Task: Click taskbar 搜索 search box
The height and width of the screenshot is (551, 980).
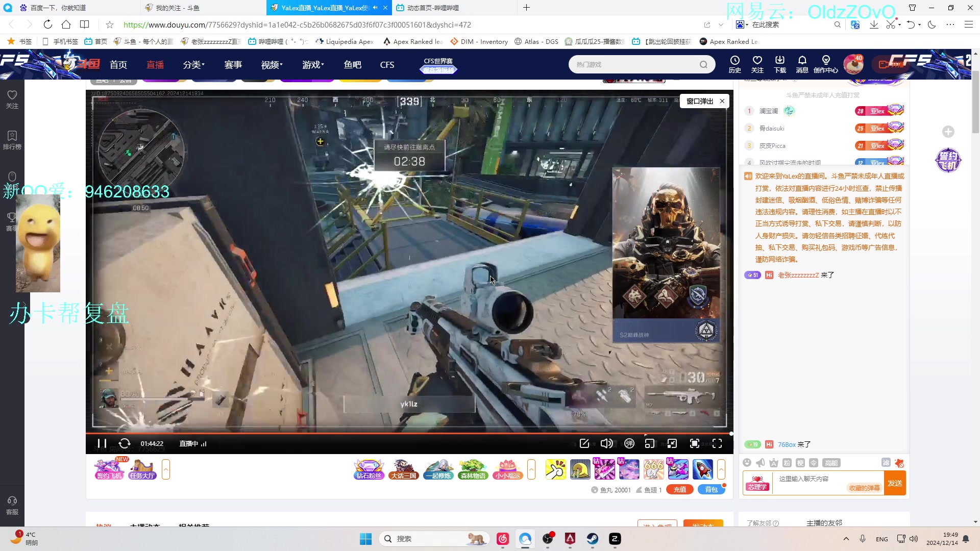Action: tap(434, 538)
